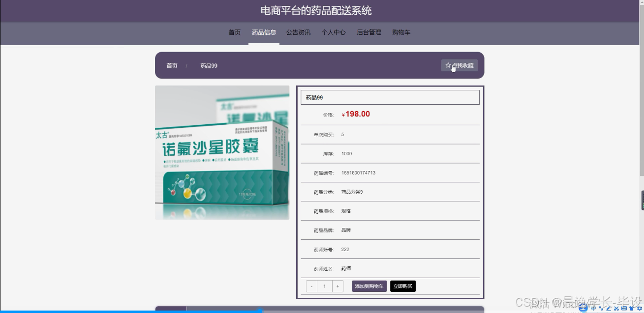Screen dimensions: 644x313
Task: Open the IME soft keyboard icon
Action: click(624, 308)
